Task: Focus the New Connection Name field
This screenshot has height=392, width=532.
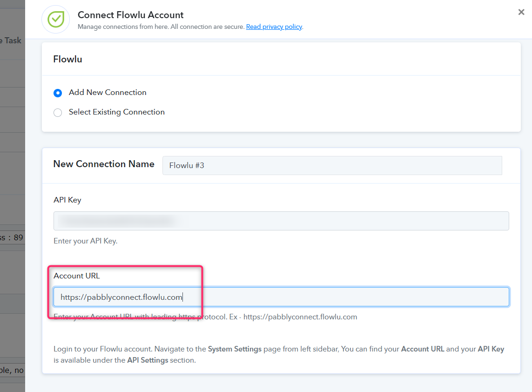Action: (x=332, y=165)
